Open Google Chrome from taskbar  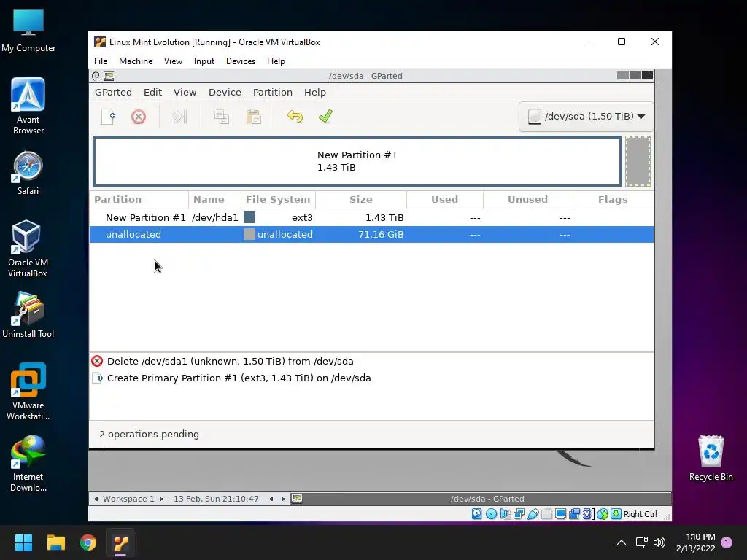pyautogui.click(x=88, y=542)
